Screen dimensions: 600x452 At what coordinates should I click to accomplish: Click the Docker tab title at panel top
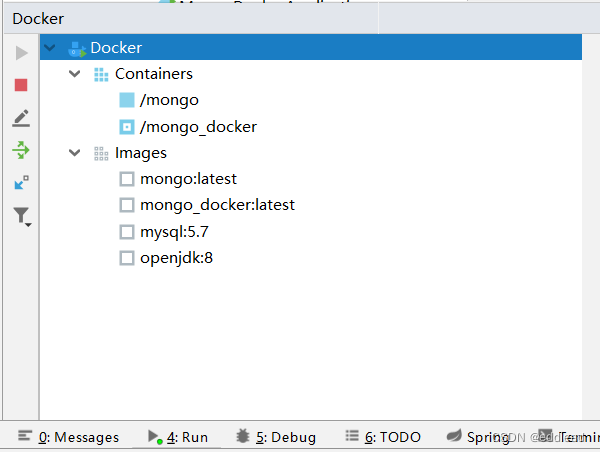point(38,19)
